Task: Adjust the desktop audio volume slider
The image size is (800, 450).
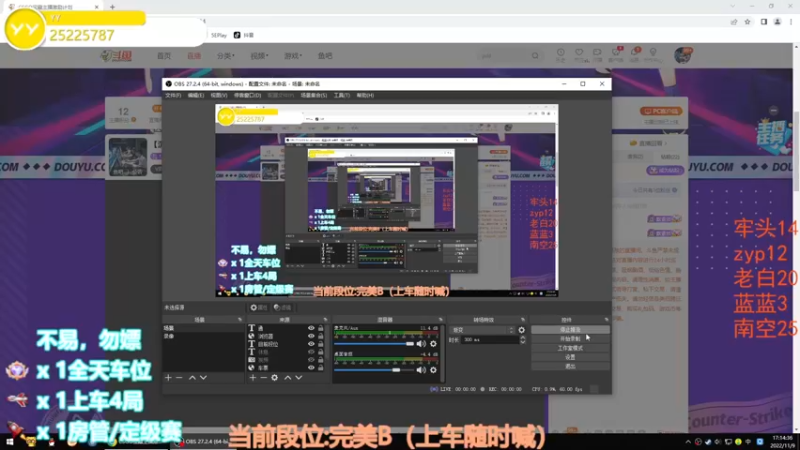Action: coord(374,370)
